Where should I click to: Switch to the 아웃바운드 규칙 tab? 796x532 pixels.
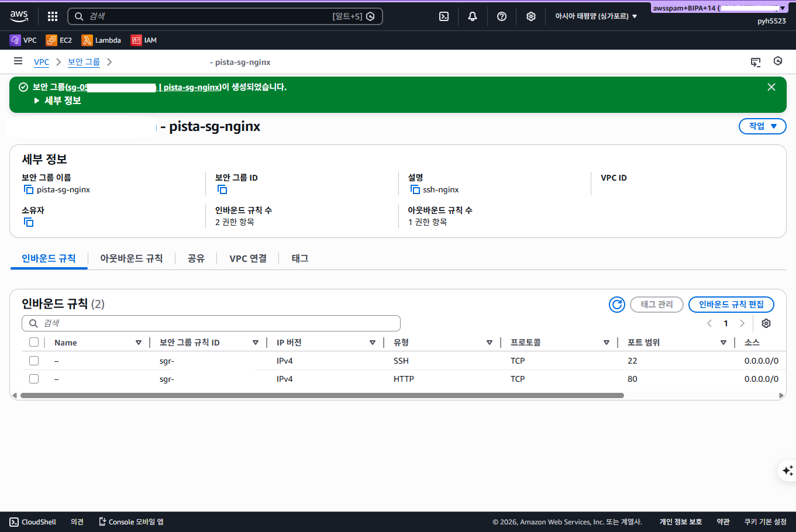click(x=131, y=258)
